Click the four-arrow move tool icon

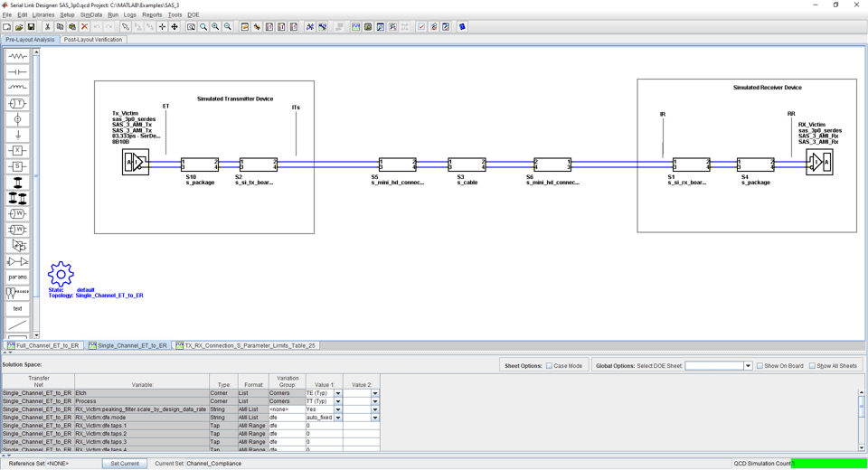(x=175, y=26)
